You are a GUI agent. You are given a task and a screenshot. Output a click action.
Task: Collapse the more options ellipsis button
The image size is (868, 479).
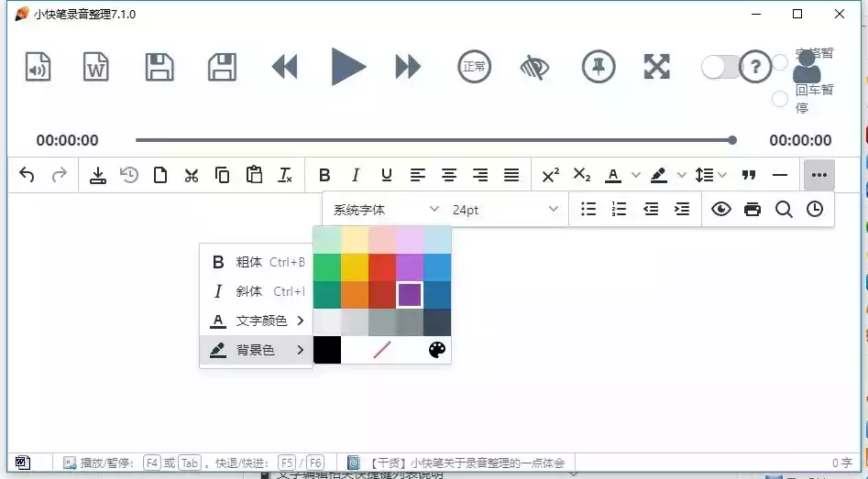pos(819,175)
